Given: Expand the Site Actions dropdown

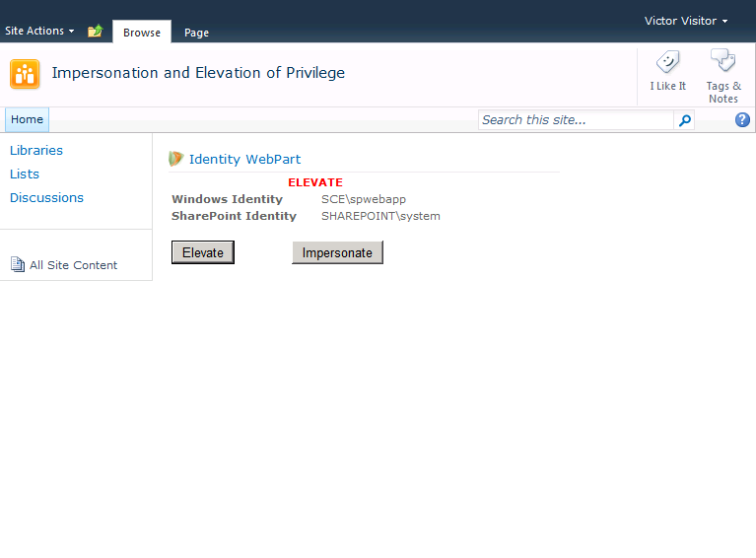Looking at the screenshot, I should click(x=39, y=31).
